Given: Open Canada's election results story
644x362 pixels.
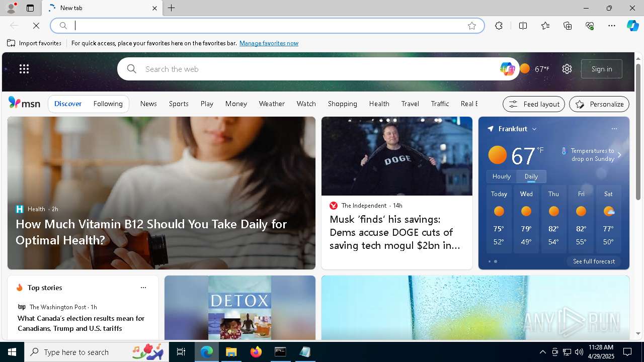Looking at the screenshot, I should point(81,323).
